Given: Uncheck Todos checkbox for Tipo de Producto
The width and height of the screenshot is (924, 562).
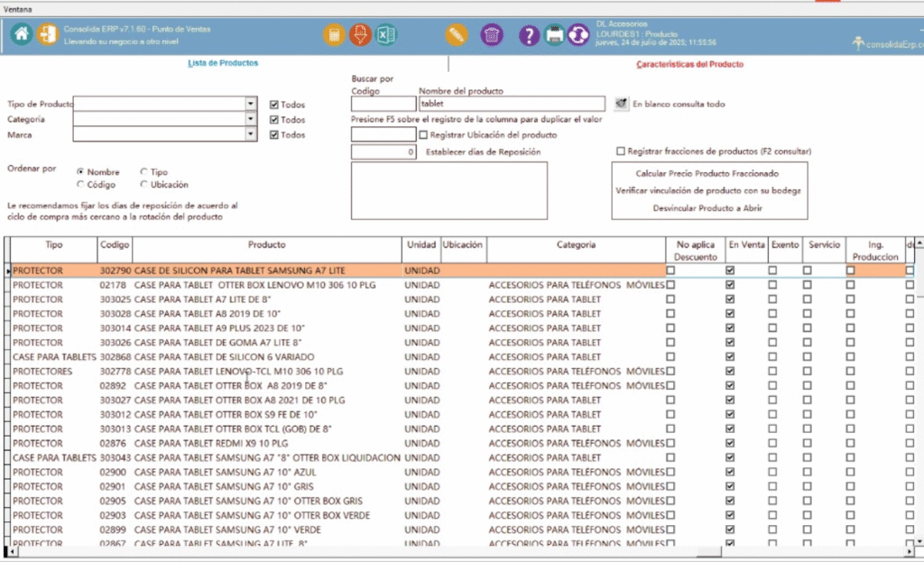Looking at the screenshot, I should [274, 105].
